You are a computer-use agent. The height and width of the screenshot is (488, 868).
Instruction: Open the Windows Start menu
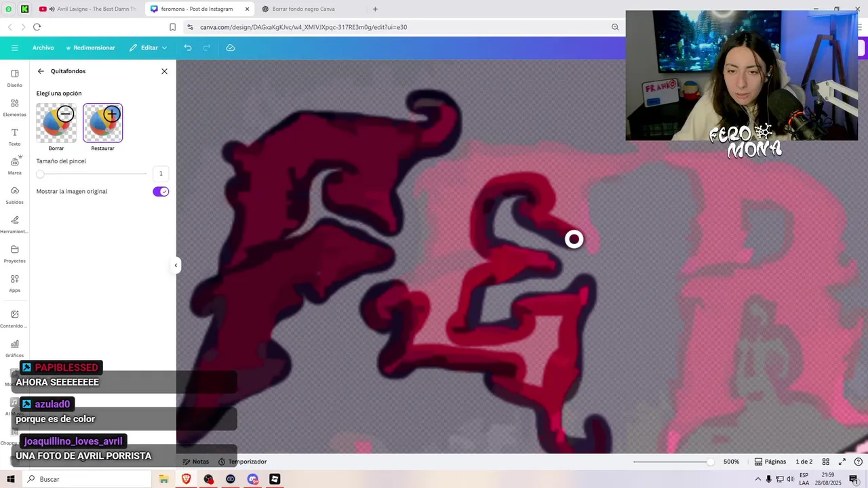click(11, 479)
